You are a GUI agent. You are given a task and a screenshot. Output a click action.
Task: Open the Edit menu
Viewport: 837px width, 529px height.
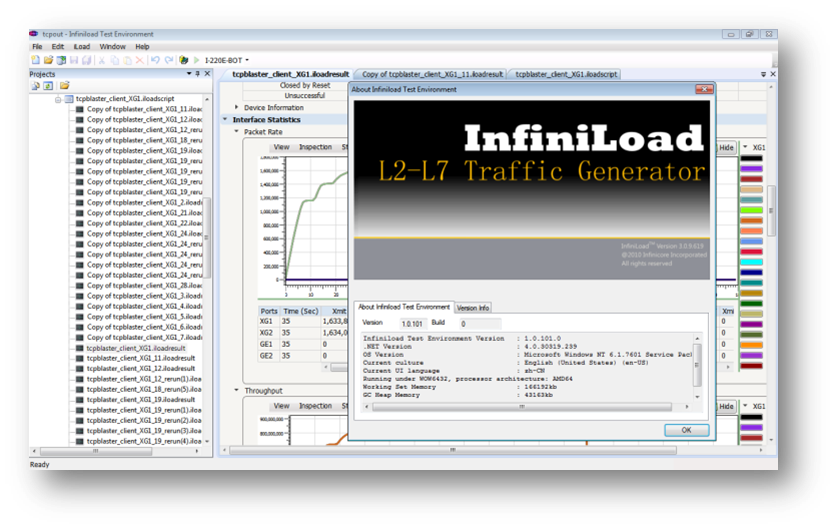pos(58,47)
